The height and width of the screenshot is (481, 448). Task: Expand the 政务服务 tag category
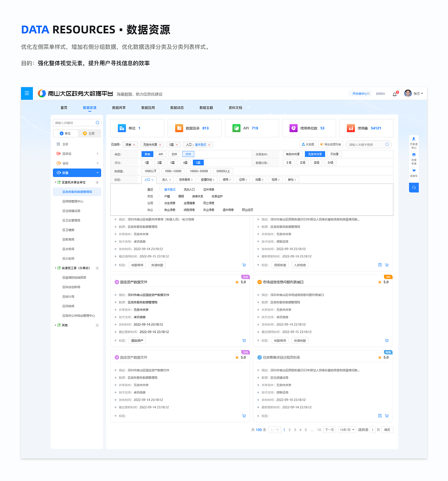pyautogui.click(x=186, y=180)
